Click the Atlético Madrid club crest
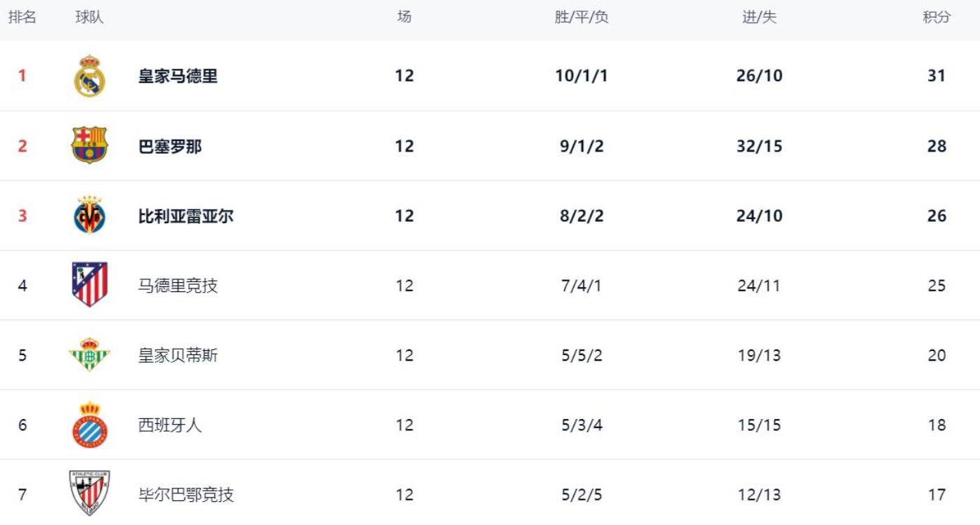This screenshot has height=525, width=980. tap(89, 285)
